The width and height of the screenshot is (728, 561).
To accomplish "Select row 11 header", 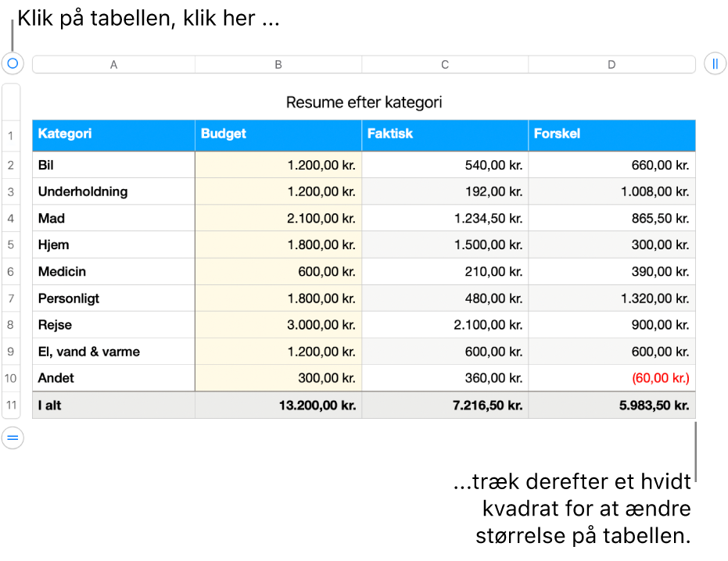I will (11, 405).
